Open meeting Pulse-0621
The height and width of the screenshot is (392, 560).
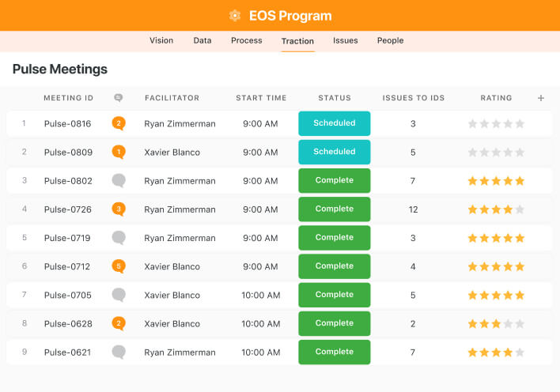click(67, 352)
